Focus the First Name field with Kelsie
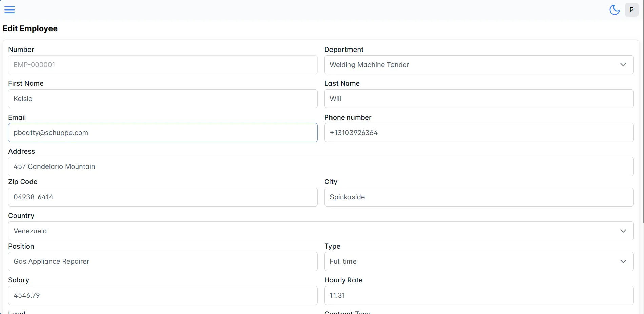 163,99
